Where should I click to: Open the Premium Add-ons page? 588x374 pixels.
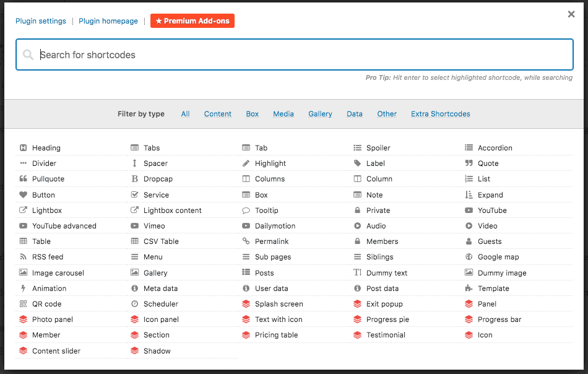click(x=192, y=20)
